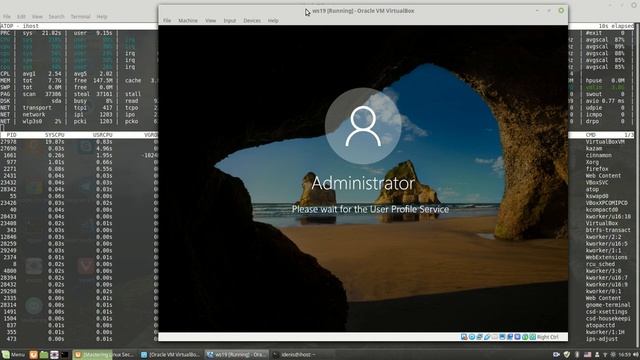Click the optical disk icon in VirtualBox status bar
640x360 pixels.
[x=472, y=337]
